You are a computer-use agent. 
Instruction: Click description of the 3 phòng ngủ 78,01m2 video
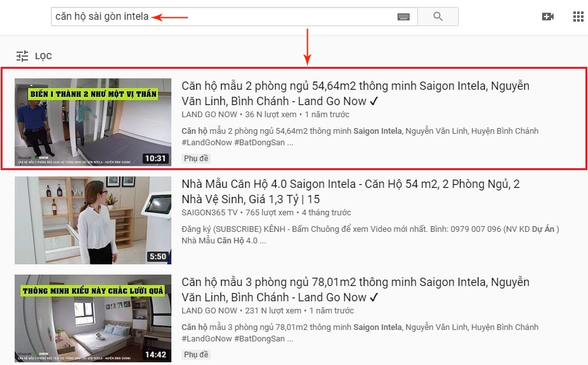pos(360,333)
